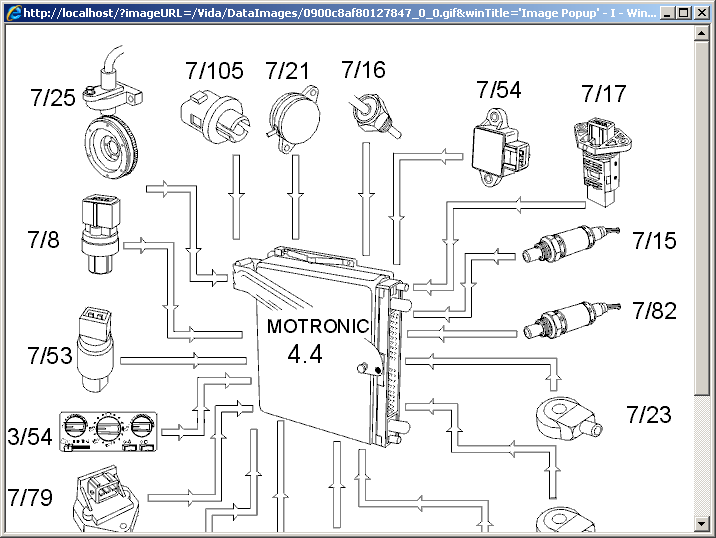Click the Motronic 4.4 control module drawing
The width and height of the screenshot is (716, 538).
(x=322, y=346)
